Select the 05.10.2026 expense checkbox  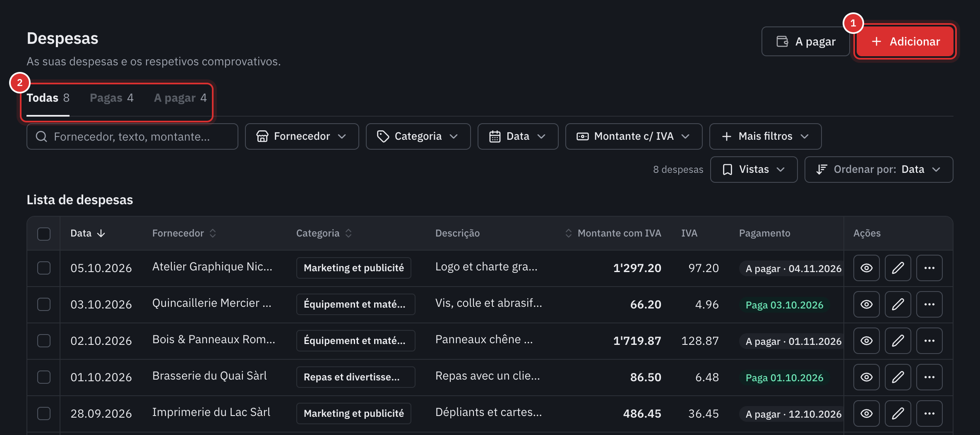click(44, 268)
